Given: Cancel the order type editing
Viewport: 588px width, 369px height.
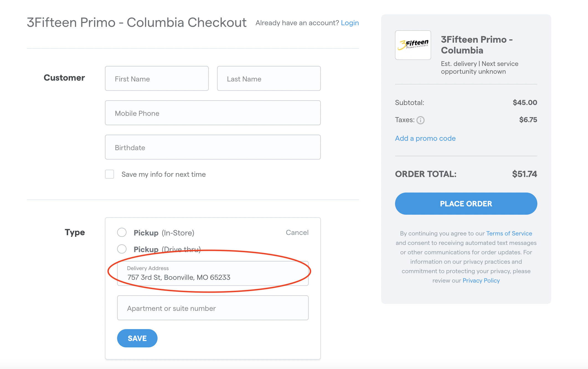Looking at the screenshot, I should 297,232.
